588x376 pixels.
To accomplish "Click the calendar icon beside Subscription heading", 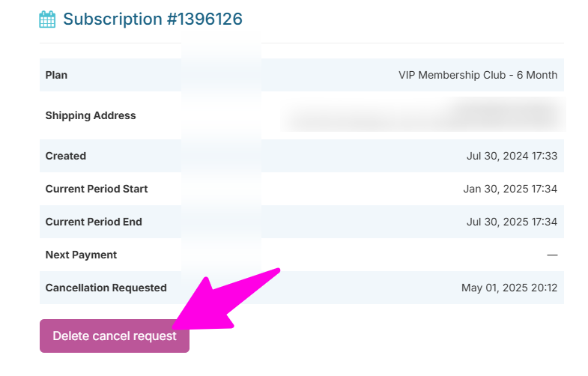I will click(47, 19).
